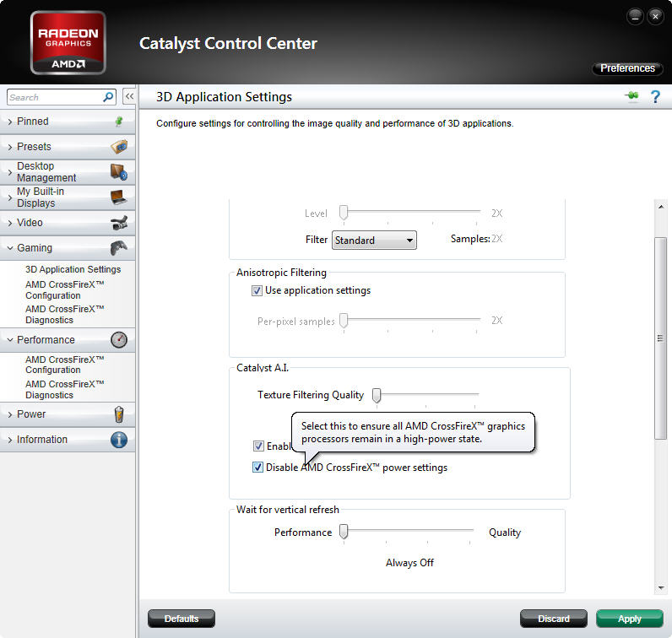Screen dimensions: 672x638
Task: Toggle Use application settings for Anisotropic Filtering
Action: 257,291
